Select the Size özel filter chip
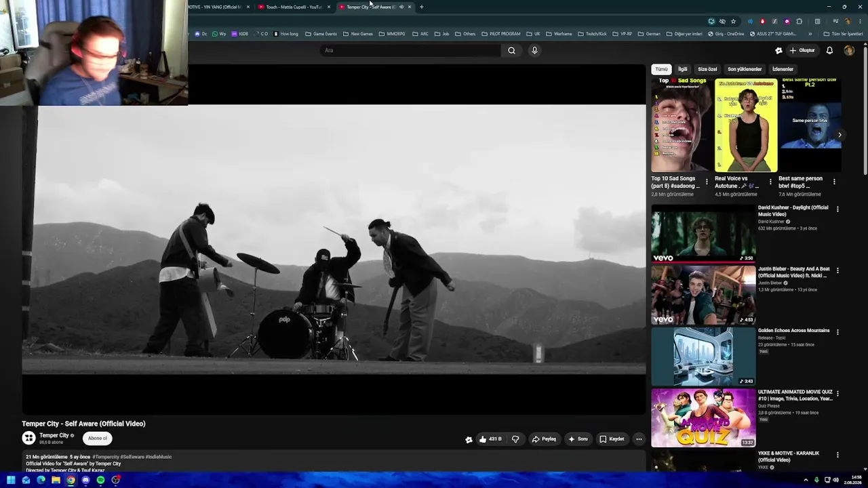868x488 pixels. click(x=707, y=69)
